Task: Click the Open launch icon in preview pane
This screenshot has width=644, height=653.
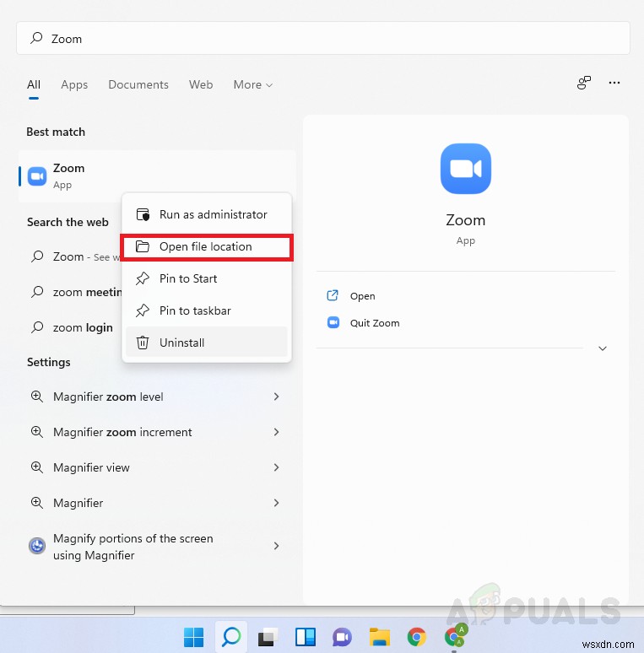Action: point(333,295)
